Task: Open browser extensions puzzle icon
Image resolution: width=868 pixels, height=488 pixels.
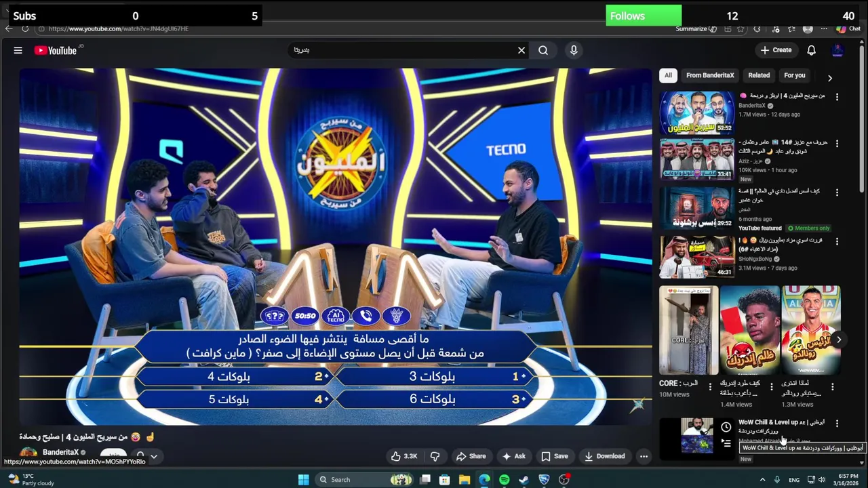Action: tap(757, 28)
